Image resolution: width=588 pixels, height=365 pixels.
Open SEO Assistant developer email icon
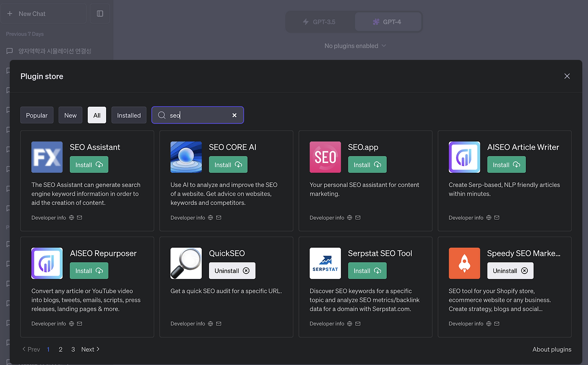point(79,217)
